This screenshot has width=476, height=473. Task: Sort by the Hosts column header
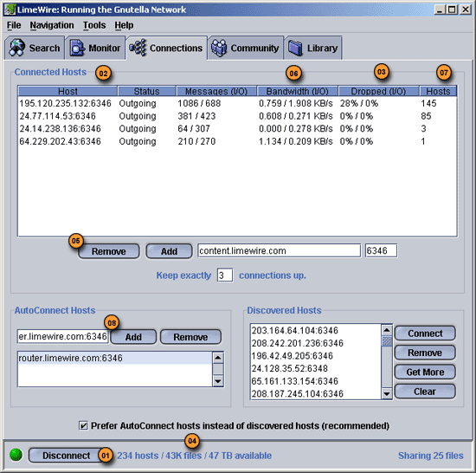coord(438,91)
